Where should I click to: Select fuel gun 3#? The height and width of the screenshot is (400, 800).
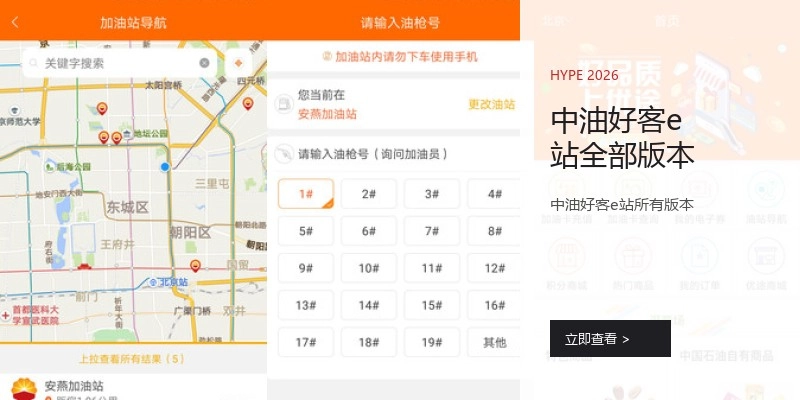pyautogui.click(x=432, y=194)
